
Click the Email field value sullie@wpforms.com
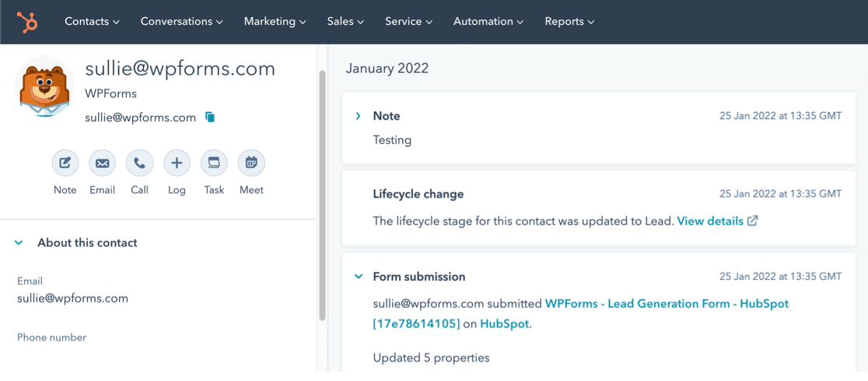72,298
